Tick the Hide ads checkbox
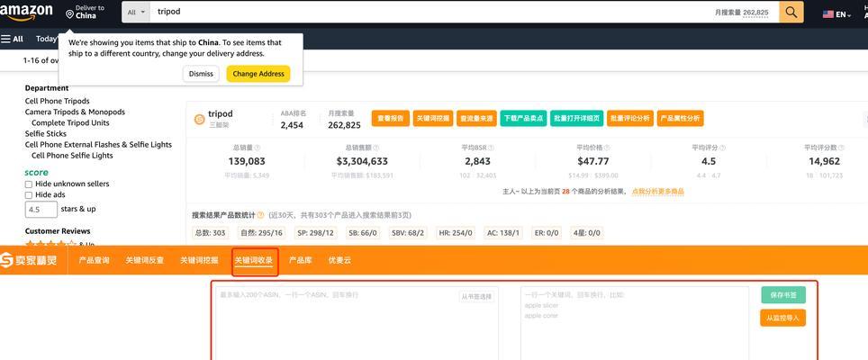 (x=29, y=195)
